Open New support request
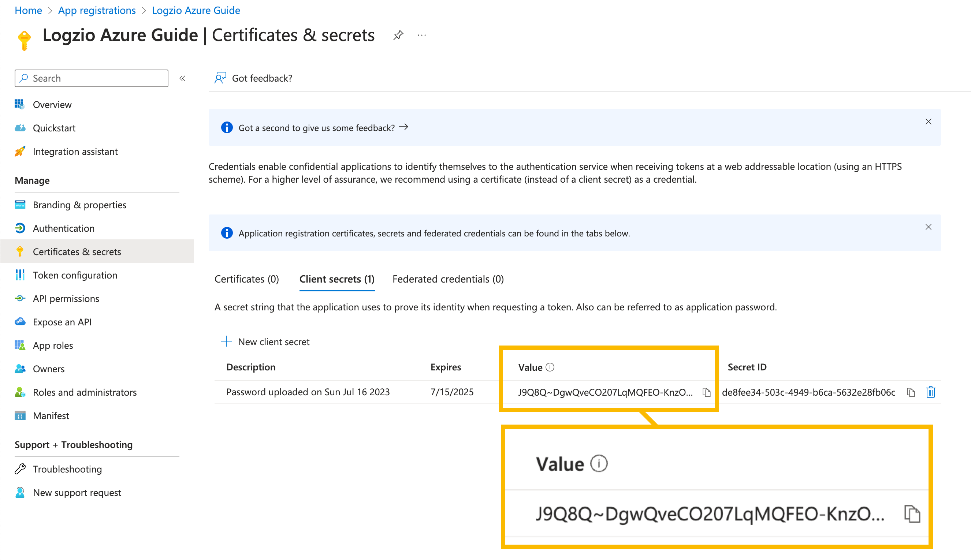 [77, 493]
